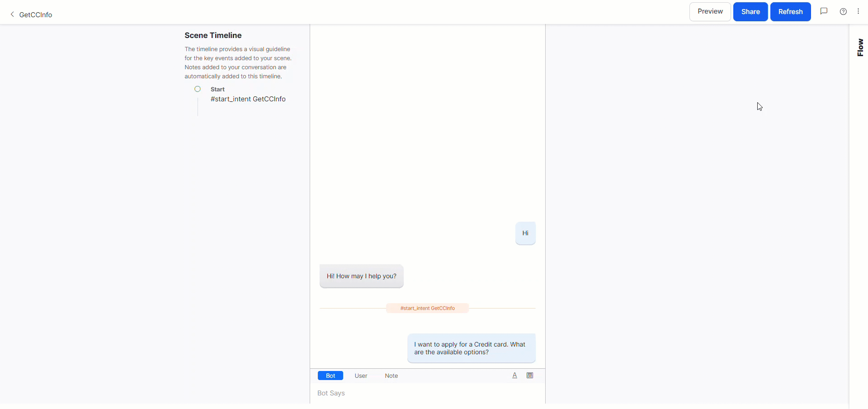The image size is (868, 409).
Task: Click the orange #start_intent GetCCInfo tag
Action: pos(427,308)
